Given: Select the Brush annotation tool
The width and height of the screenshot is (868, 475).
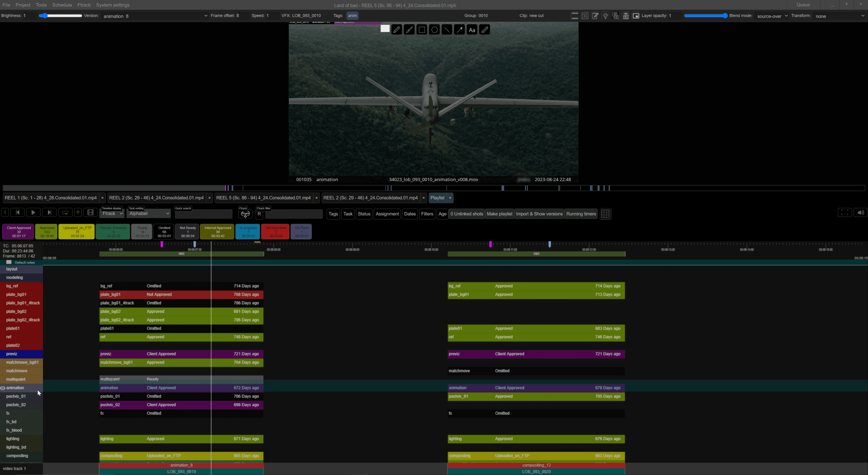Looking at the screenshot, I should click(x=409, y=29).
